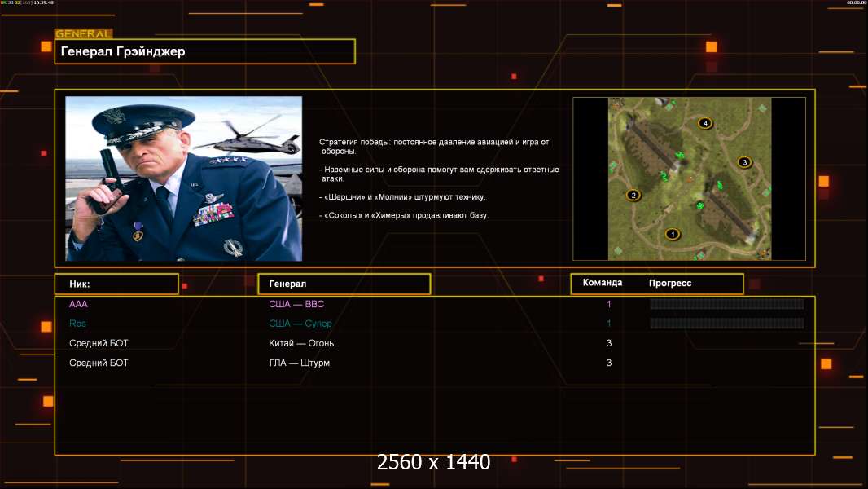Click the Генерал Грэйнджер title box
The width and height of the screenshot is (868, 489).
tap(205, 51)
